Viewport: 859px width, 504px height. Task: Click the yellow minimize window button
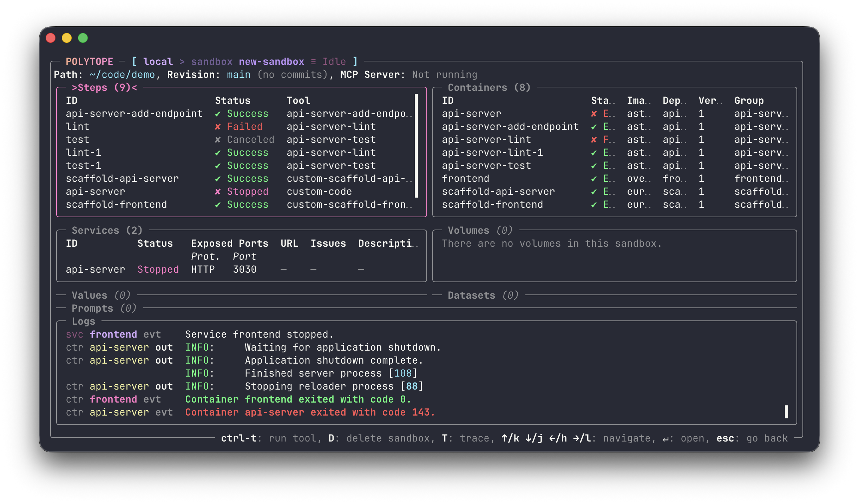click(67, 38)
